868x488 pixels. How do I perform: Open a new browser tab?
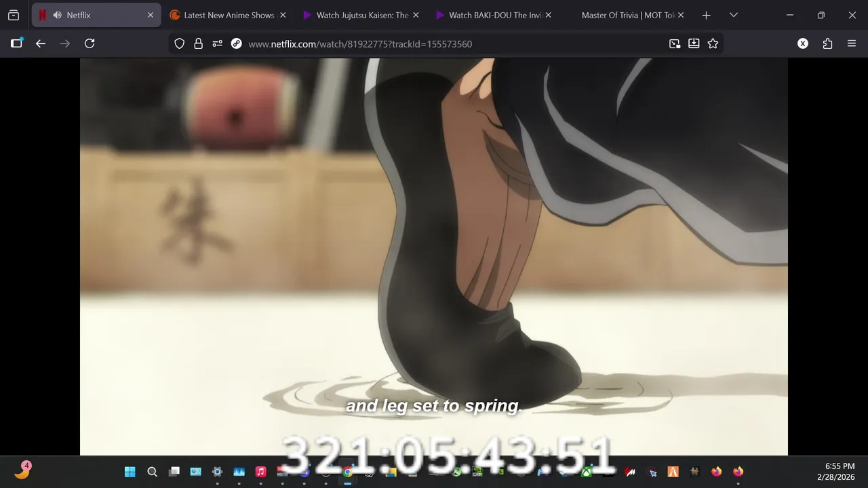[706, 15]
